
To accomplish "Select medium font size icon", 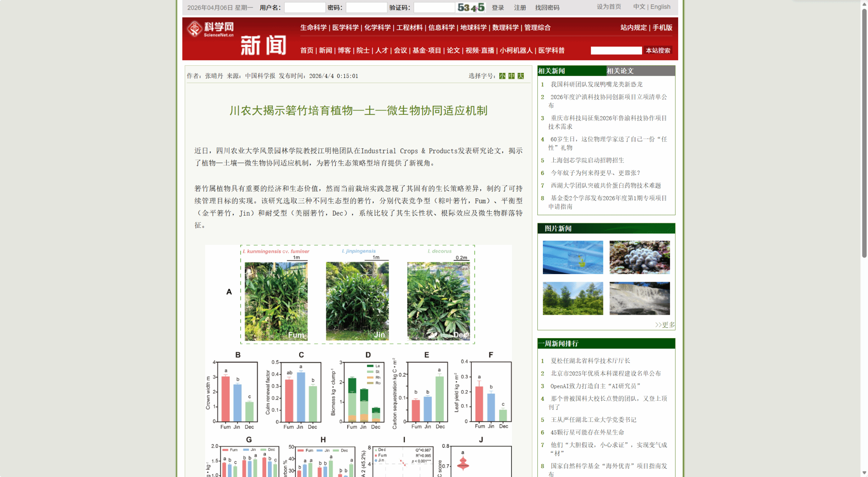I will point(512,76).
